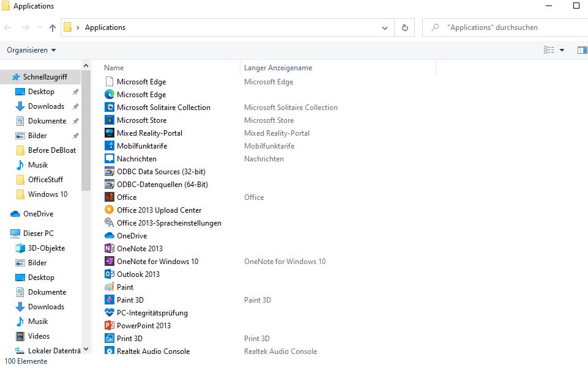588x368 pixels.
Task: Open pinned Downloads under Schnellzugriff
Action: coord(46,106)
